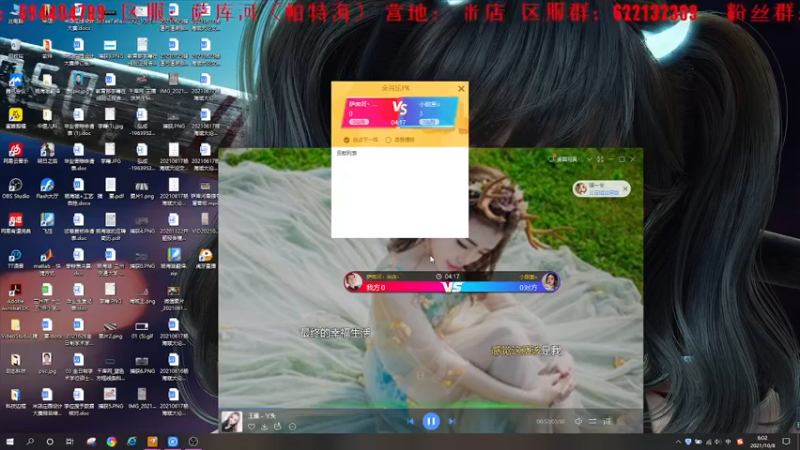Screen dimensions: 800x450
Task: Click the pill button on the red PK card
Action: tap(359, 122)
